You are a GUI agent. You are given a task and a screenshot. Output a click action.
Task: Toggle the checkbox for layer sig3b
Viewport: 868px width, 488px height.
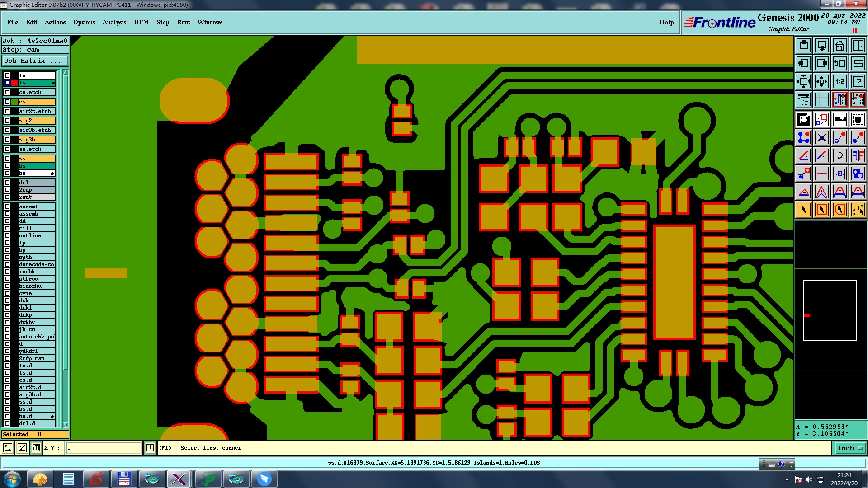coord(7,140)
